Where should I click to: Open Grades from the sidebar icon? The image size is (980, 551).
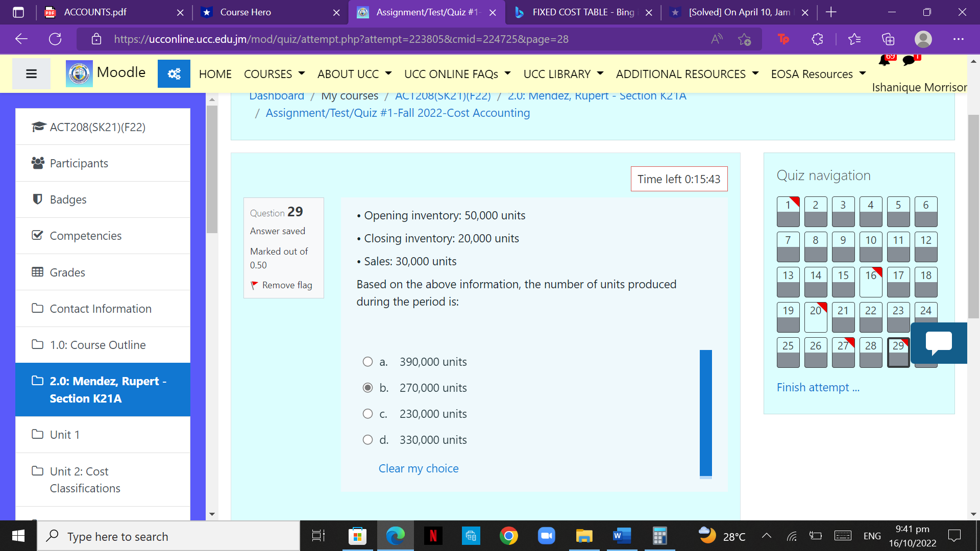point(38,272)
